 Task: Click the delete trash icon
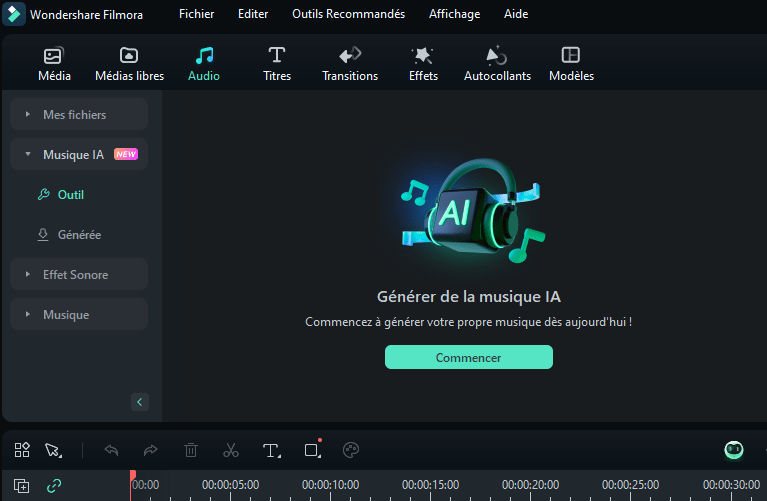(191, 450)
